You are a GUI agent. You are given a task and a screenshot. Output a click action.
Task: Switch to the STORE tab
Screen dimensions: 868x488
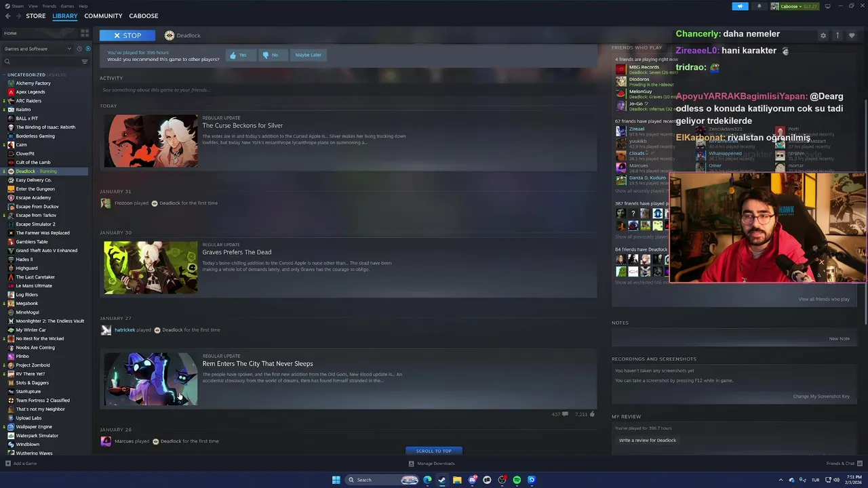tap(36, 16)
